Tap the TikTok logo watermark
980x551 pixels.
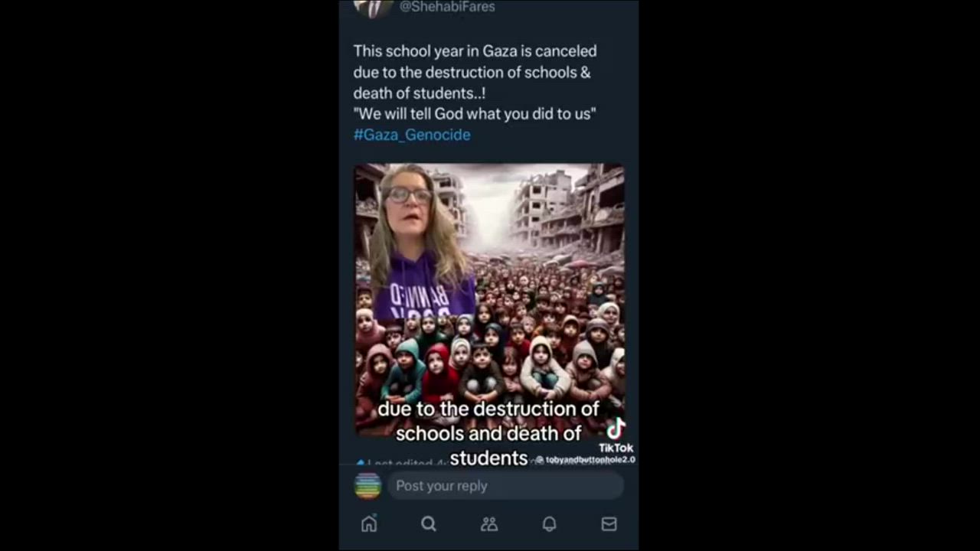(x=616, y=429)
